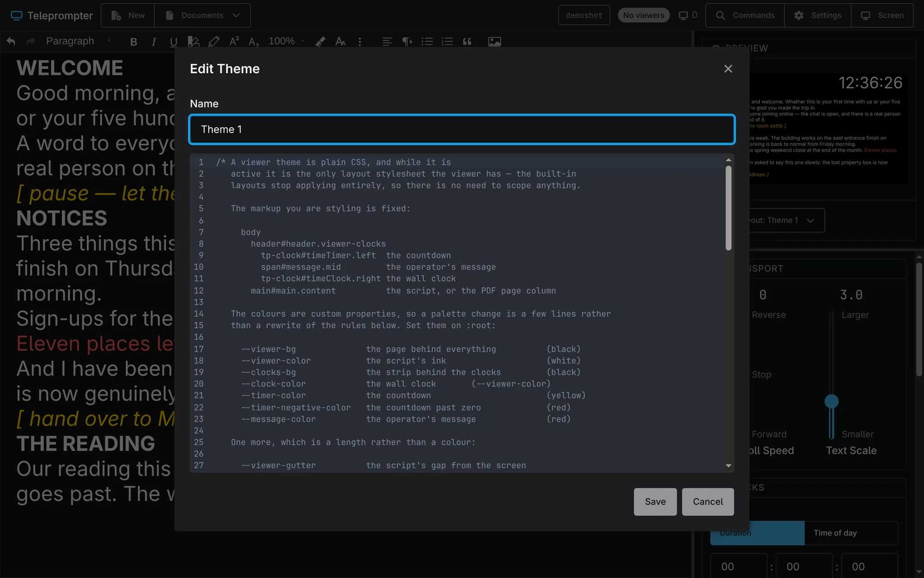Click the NOTICES heading in the script
Viewport: 924px width, 578px height.
tap(62, 219)
